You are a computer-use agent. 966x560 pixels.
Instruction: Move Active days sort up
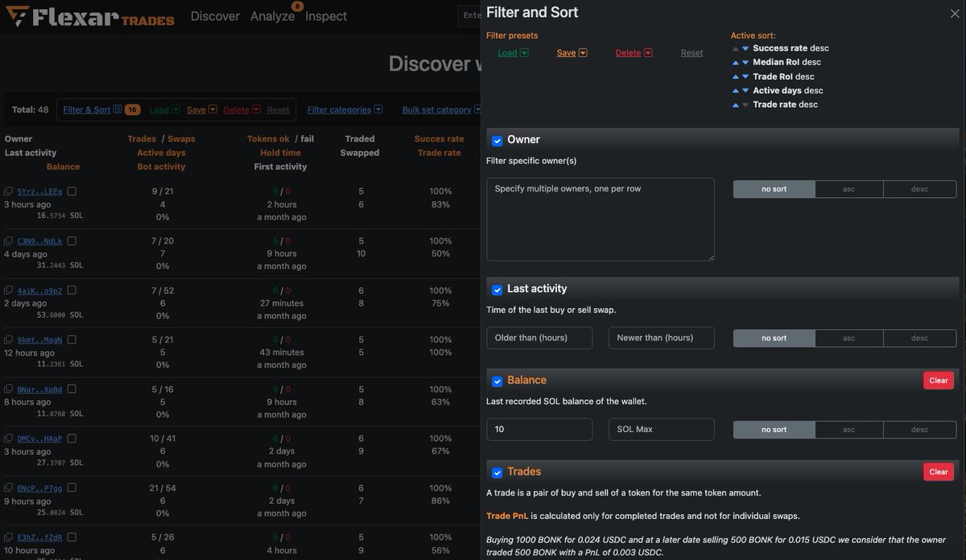point(735,90)
